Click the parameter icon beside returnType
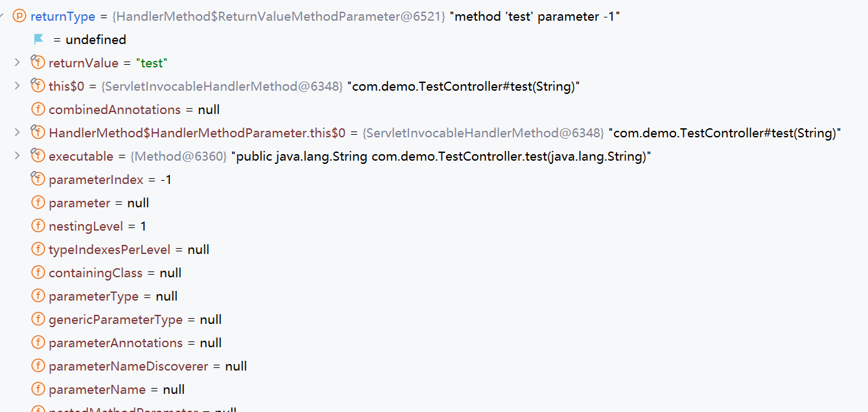Screen dimensions: 868x412 [x=20, y=16]
